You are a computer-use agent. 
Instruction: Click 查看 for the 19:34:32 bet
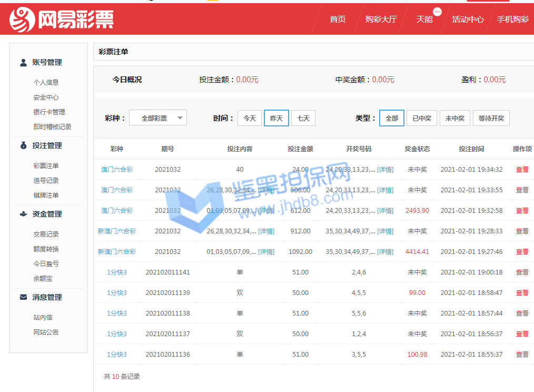(x=522, y=170)
